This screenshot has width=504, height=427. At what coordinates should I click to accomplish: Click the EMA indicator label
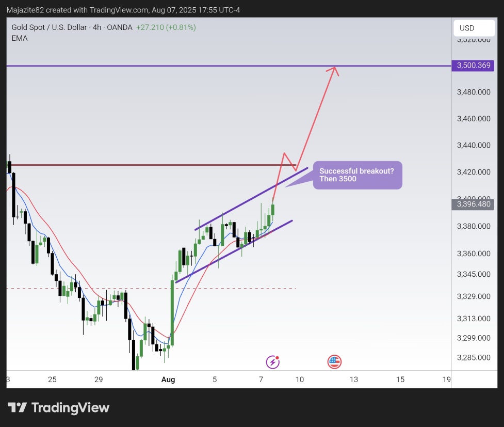coord(20,38)
